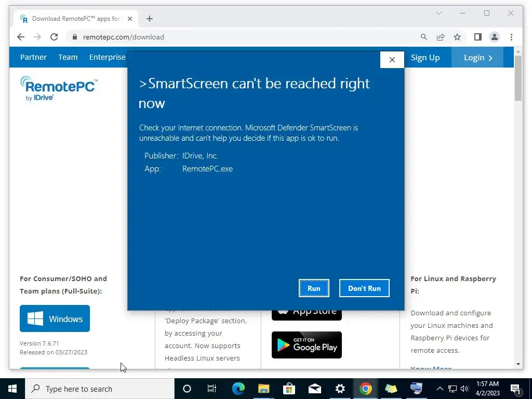Download the Windows full-suite app
Image resolution: width=532 pixels, height=399 pixels.
pos(55,318)
